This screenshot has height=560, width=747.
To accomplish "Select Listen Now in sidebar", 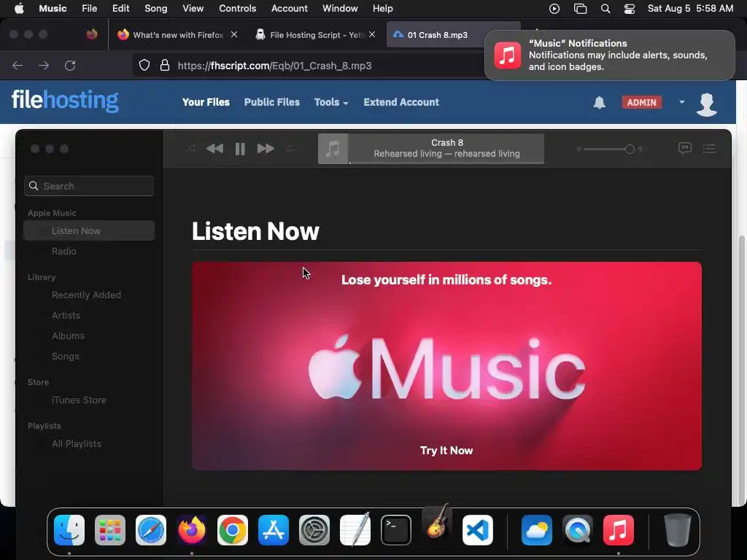I will (89, 231).
